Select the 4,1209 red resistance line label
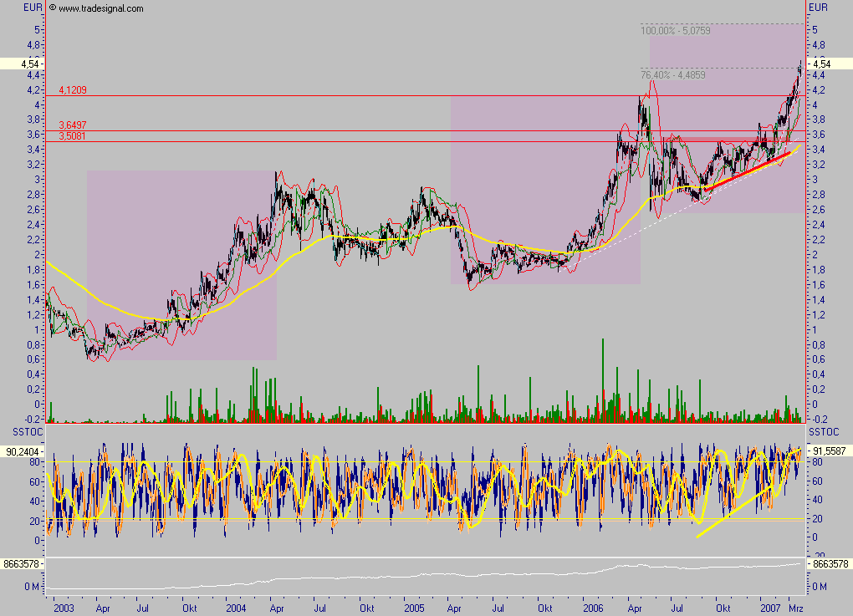 (x=73, y=89)
